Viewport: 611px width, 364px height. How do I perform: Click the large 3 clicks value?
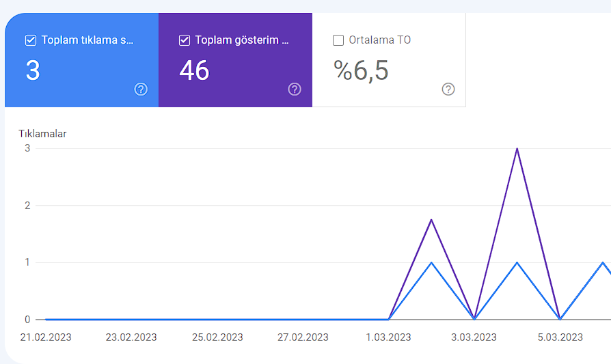click(33, 70)
